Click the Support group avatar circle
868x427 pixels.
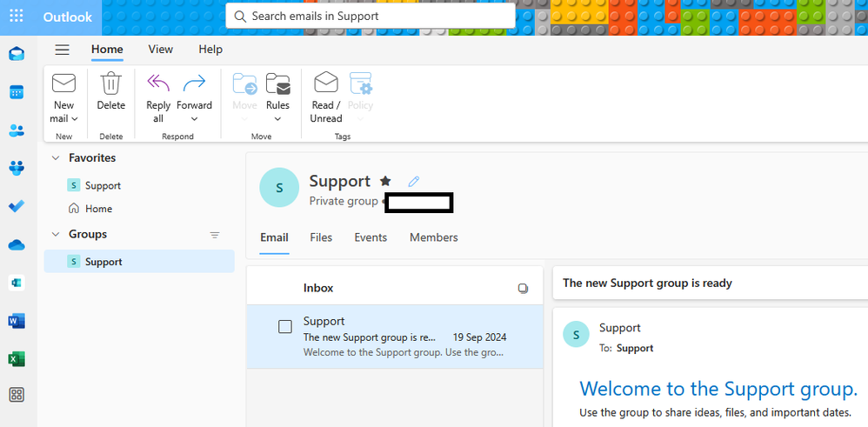coord(279,187)
